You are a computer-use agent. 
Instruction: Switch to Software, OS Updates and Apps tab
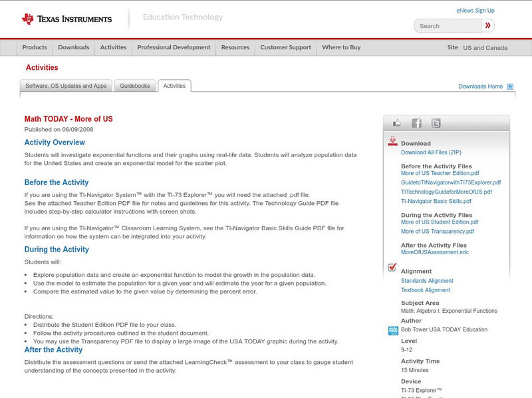pyautogui.click(x=66, y=86)
